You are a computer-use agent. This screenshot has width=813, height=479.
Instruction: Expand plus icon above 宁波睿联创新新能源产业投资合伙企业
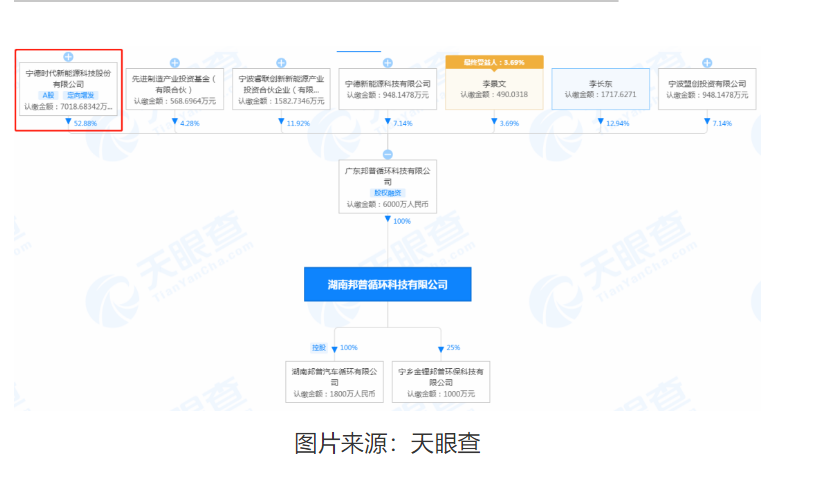pyautogui.click(x=281, y=63)
